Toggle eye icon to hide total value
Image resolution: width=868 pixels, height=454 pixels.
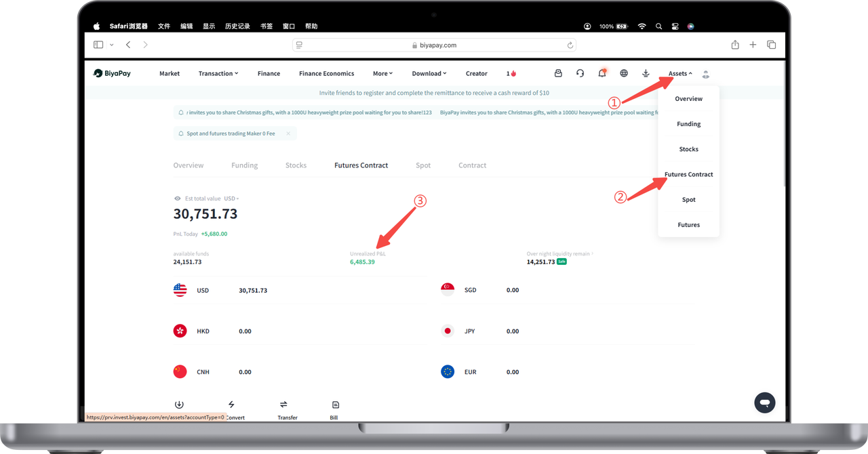(178, 199)
